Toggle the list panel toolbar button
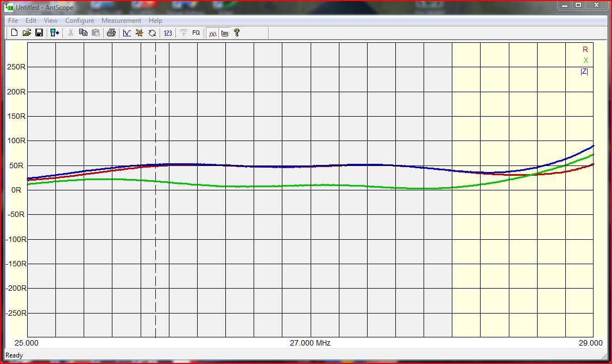The width and height of the screenshot is (612, 364). point(224,33)
